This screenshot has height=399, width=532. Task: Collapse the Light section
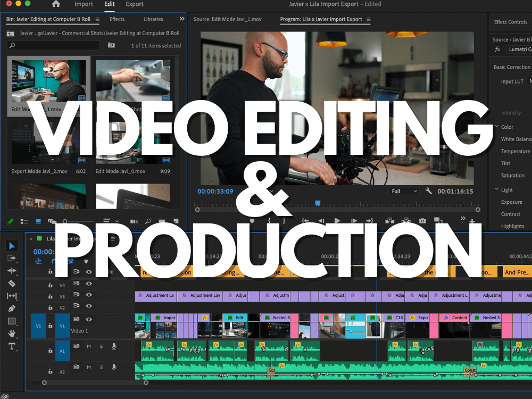(497, 189)
